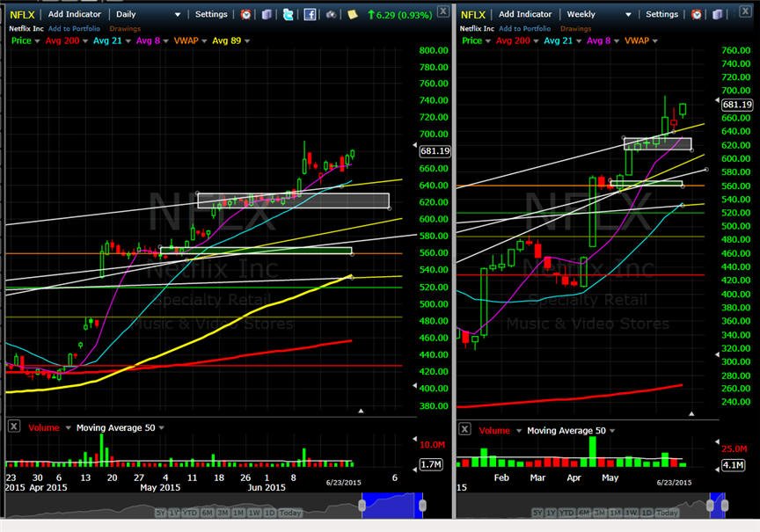Click Add Indicator in the Daily chart
Image resolution: width=760 pixels, height=532 pixels.
click(75, 15)
